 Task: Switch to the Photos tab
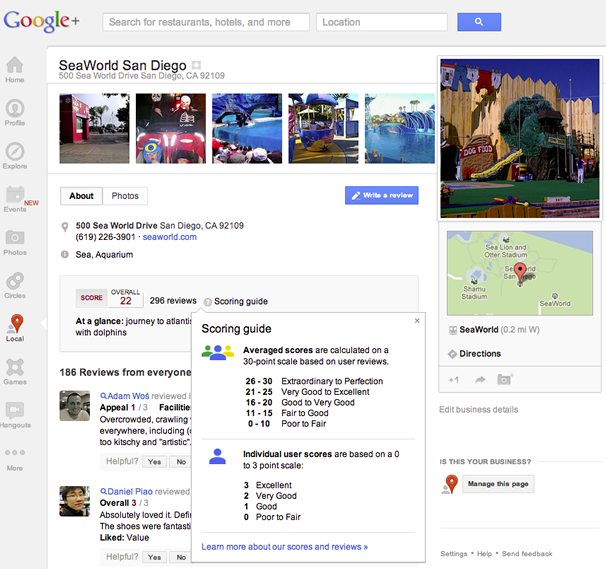pos(125,196)
